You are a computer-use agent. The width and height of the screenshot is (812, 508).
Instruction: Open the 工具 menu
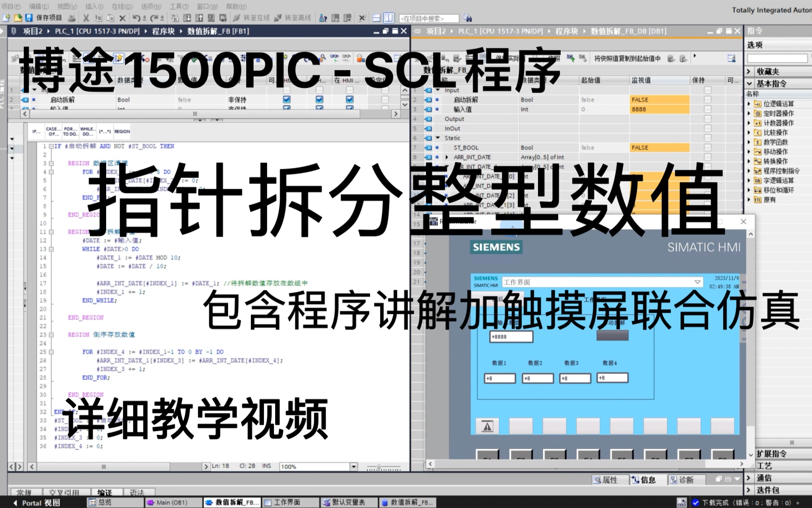180,6
